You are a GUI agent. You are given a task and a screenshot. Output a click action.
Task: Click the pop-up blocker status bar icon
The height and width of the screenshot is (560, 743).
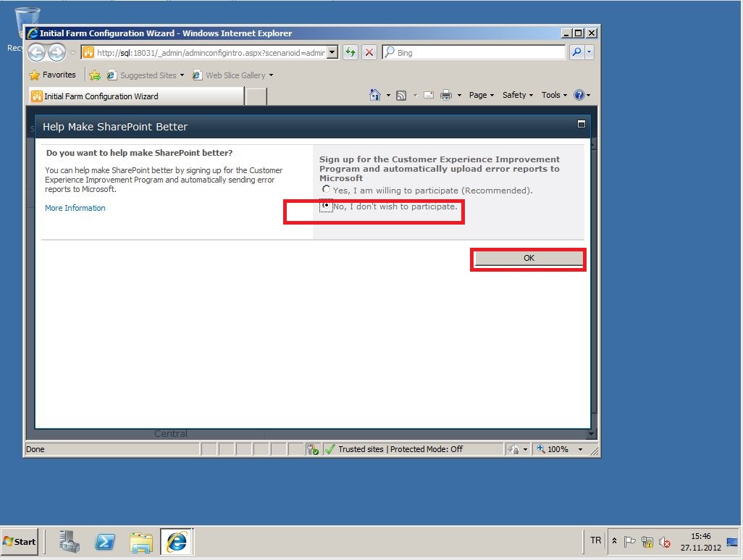tap(313, 449)
